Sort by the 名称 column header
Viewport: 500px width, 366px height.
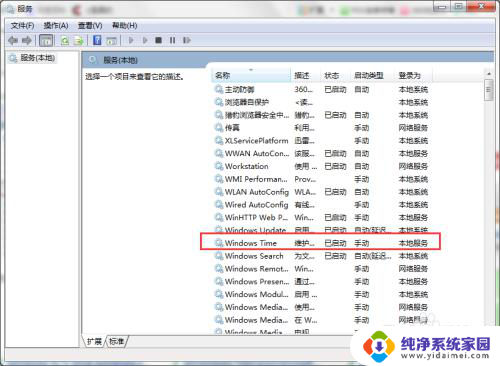point(251,75)
